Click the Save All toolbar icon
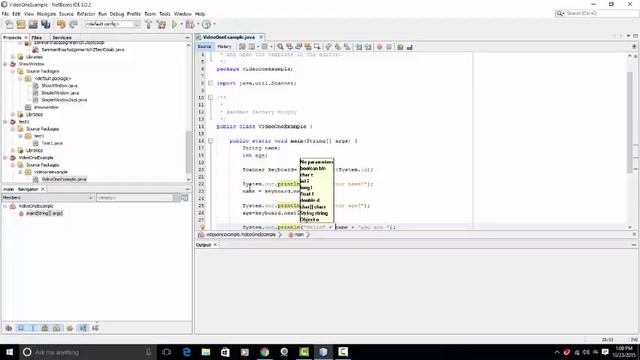This screenshot has width=640, height=360. click(45, 24)
